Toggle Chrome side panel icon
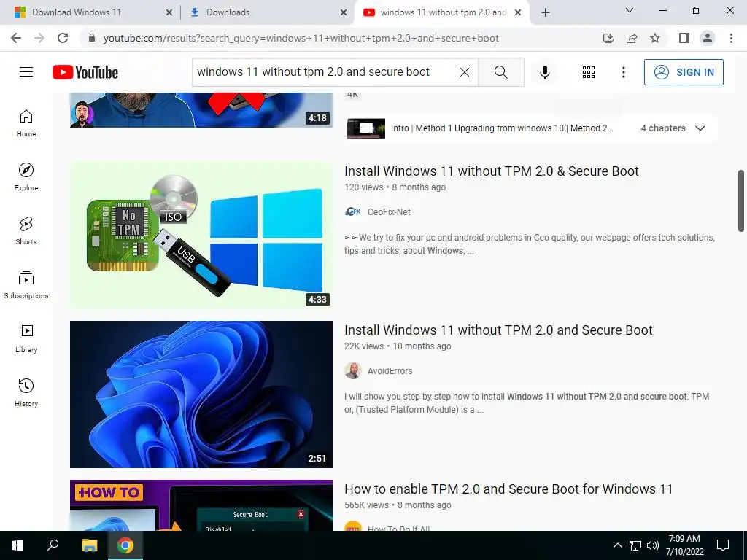Image resolution: width=747 pixels, height=560 pixels. pyautogui.click(x=684, y=38)
